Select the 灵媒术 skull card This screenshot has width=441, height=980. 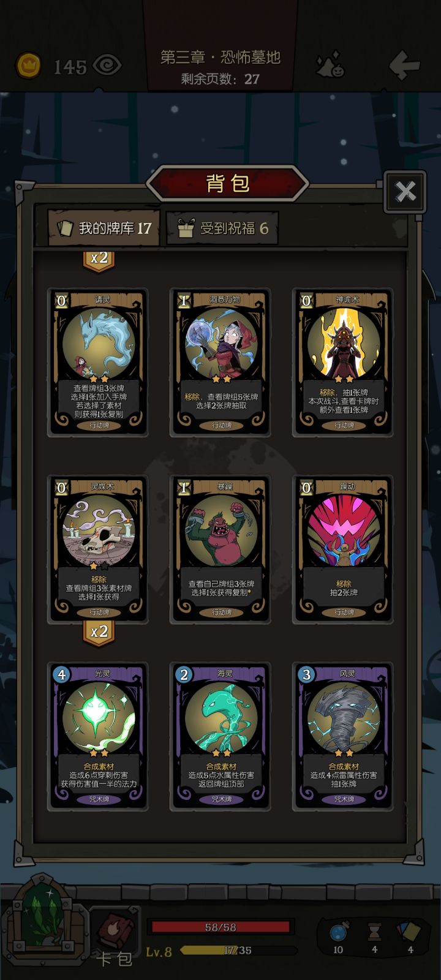[x=98, y=549]
